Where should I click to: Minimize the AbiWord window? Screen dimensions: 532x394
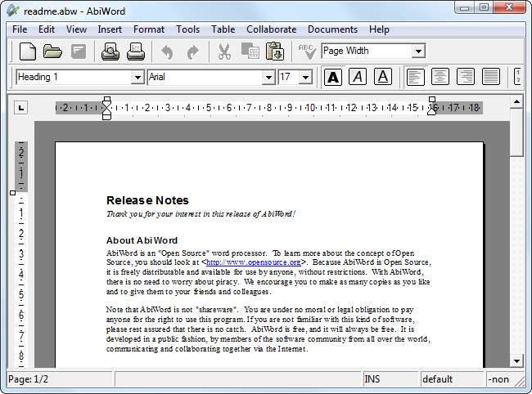(x=465, y=7)
